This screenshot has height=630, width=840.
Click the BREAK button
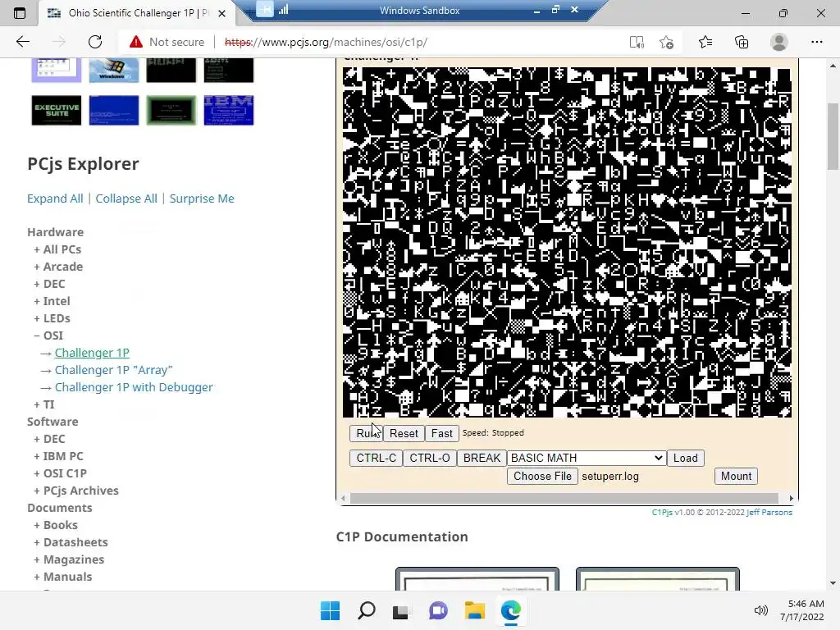[x=482, y=458]
